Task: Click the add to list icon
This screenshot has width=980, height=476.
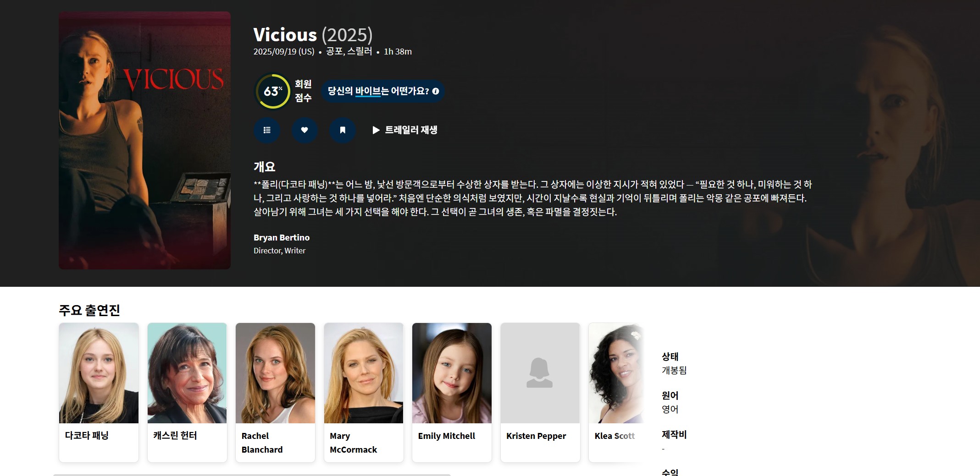Action: click(267, 130)
